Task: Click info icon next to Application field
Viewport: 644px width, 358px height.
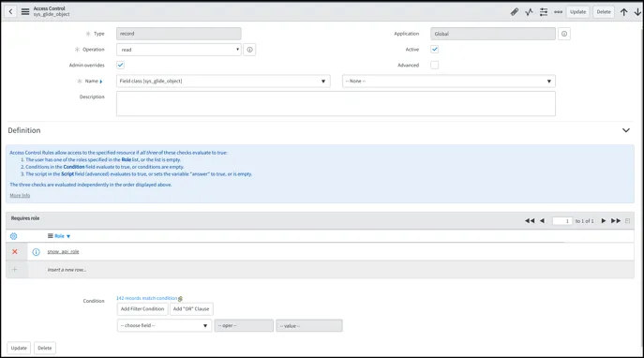Action: (x=564, y=34)
